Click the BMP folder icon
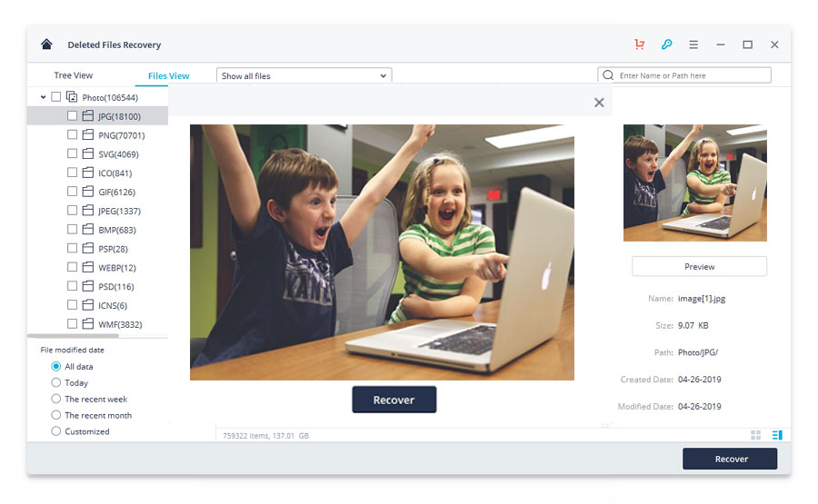The image size is (818, 504). tap(88, 230)
